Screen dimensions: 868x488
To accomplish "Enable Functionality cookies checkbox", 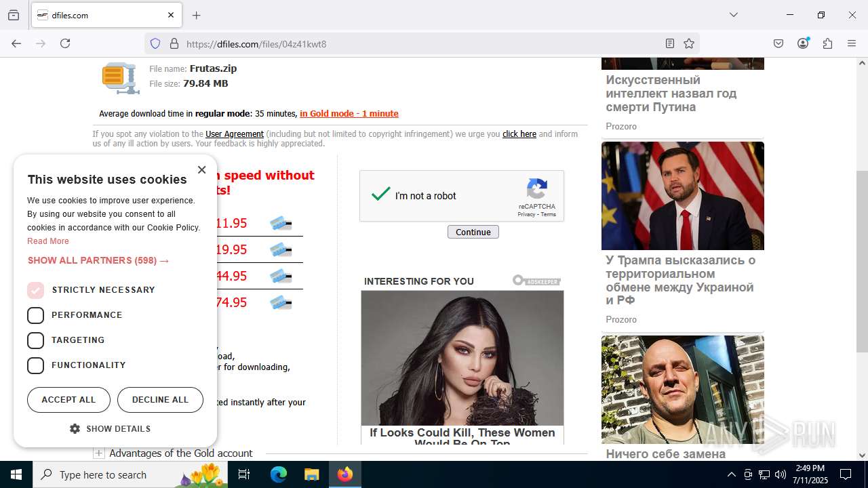I will [35, 365].
